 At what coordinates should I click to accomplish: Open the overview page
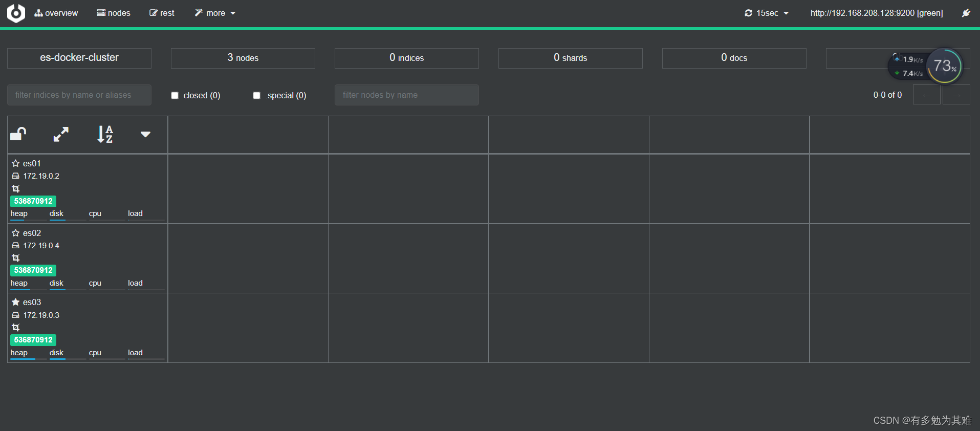(56, 13)
